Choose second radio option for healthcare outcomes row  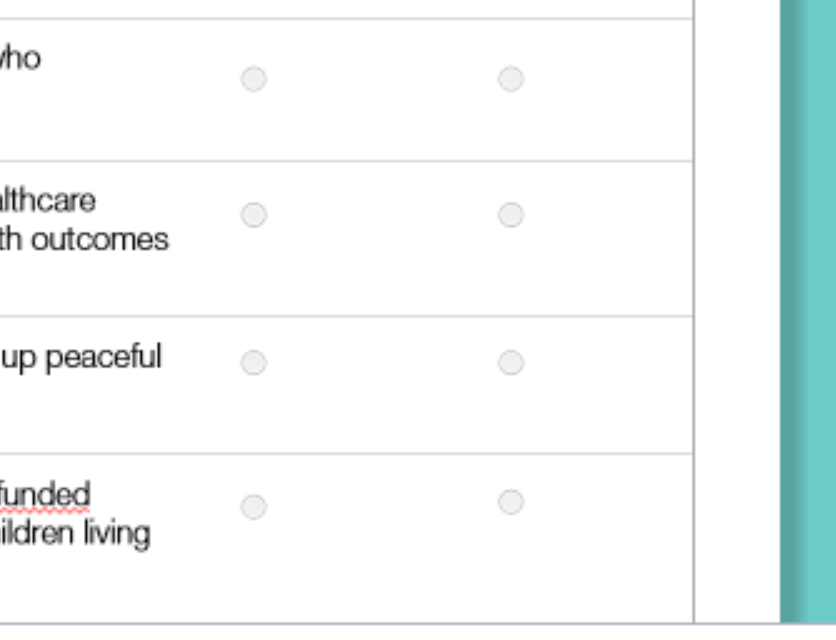[511, 215]
